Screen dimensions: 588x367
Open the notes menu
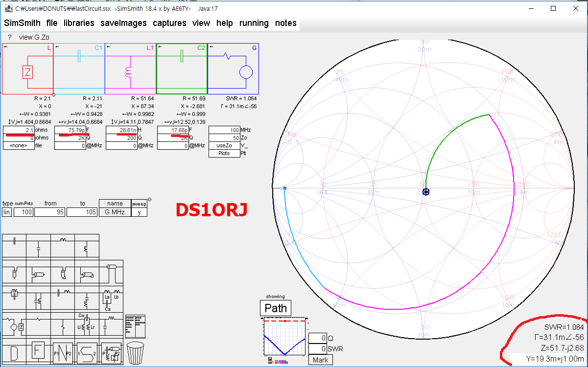[286, 23]
